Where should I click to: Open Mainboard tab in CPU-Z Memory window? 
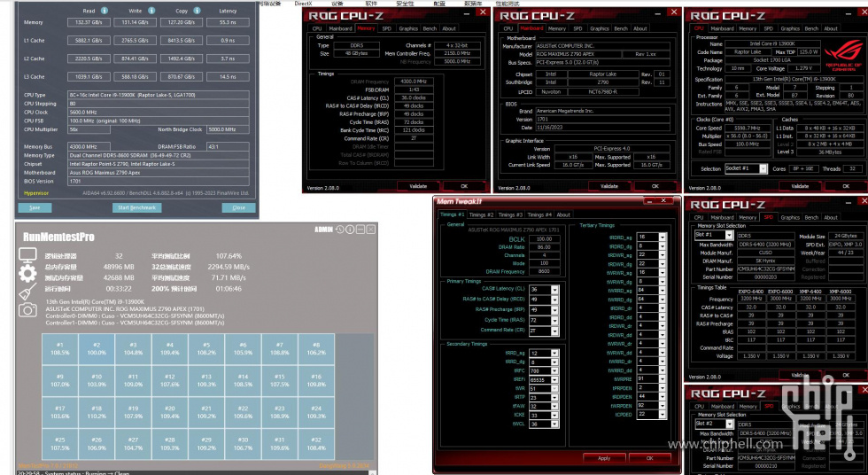(340, 28)
